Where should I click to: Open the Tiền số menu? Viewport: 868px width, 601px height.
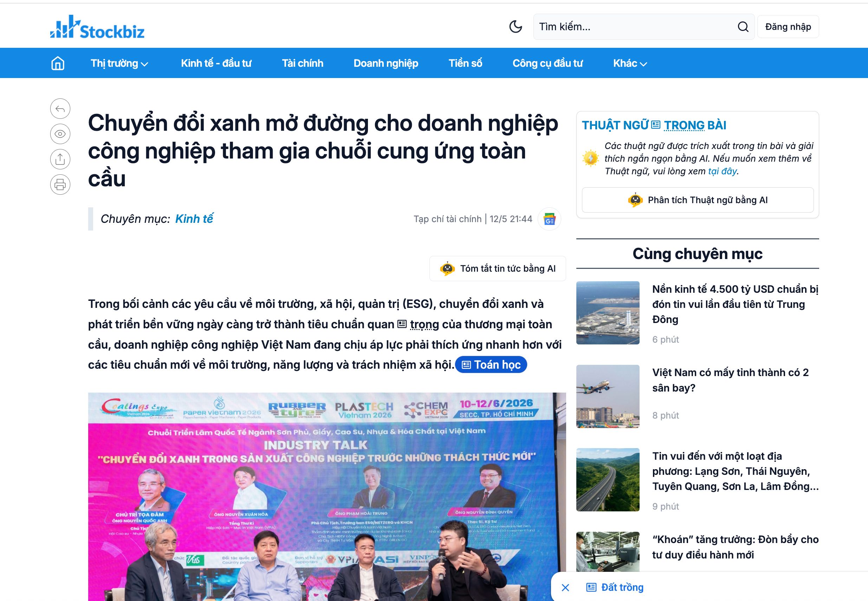click(465, 63)
